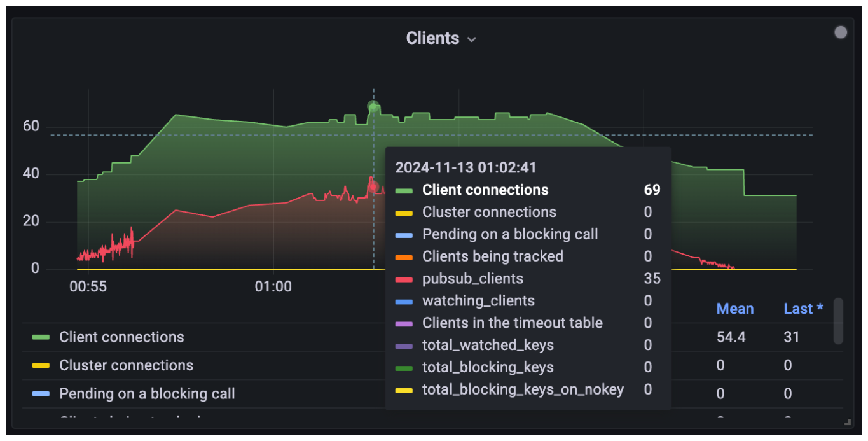Toggle Client connections series in the bottom legend

(121, 337)
